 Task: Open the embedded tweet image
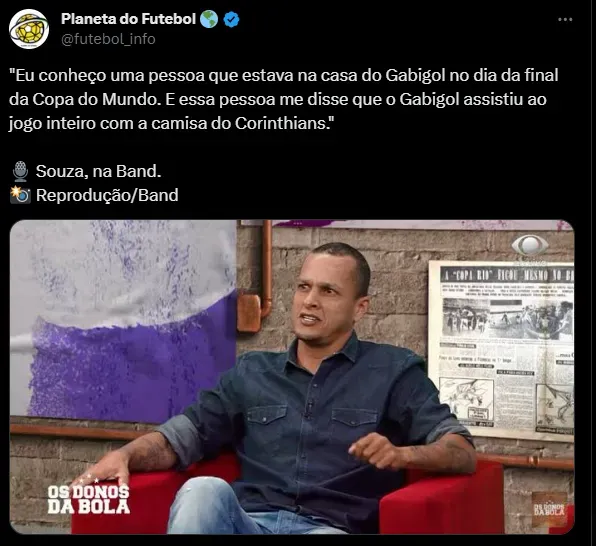click(292, 377)
